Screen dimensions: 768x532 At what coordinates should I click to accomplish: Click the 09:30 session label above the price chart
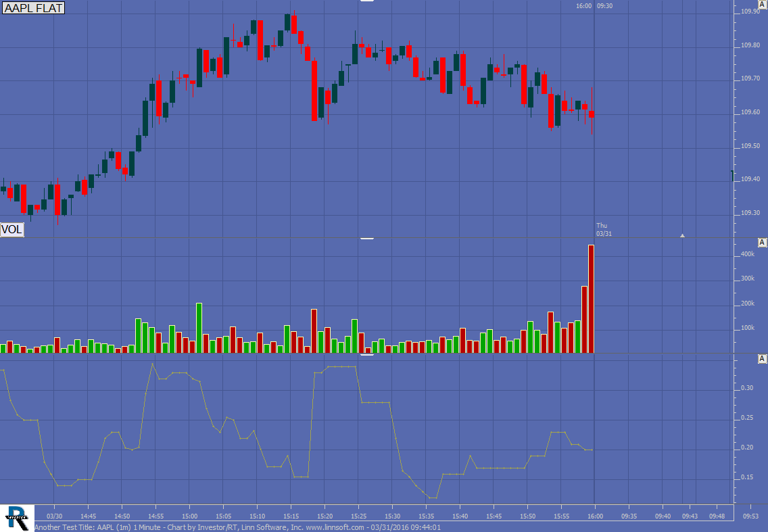(605, 6)
